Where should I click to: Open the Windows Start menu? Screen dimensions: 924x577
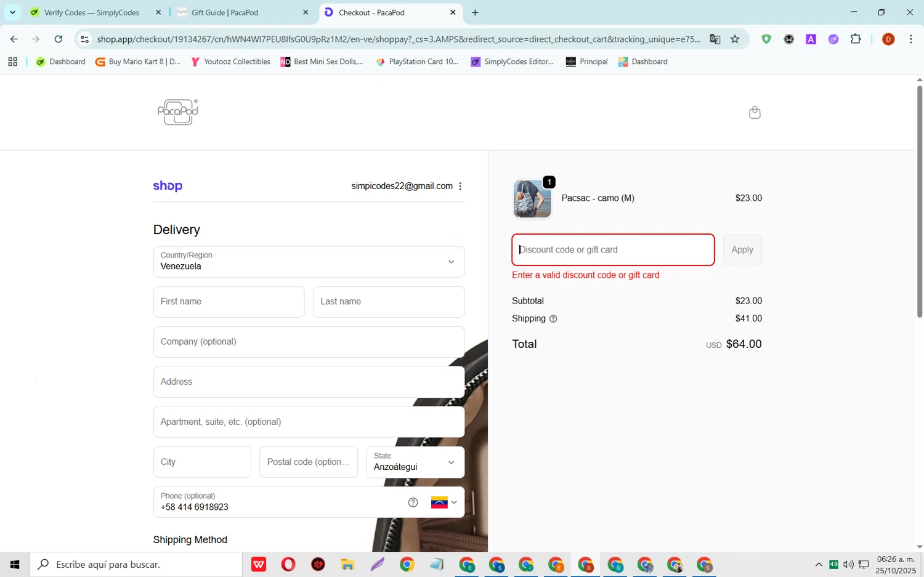[x=15, y=564]
